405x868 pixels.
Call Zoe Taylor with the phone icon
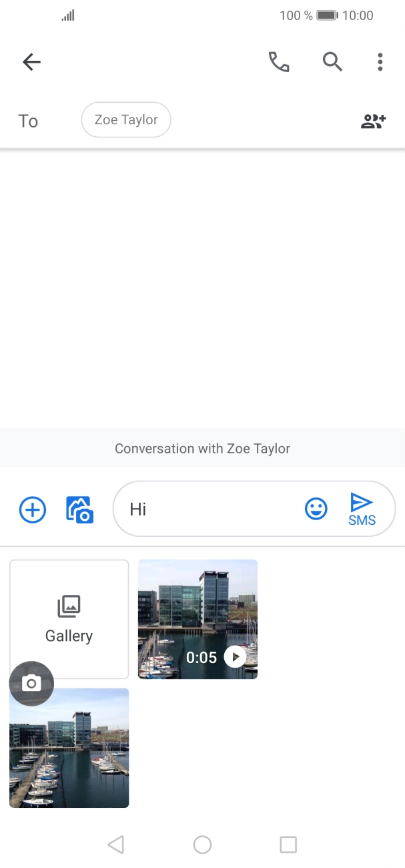(x=279, y=62)
